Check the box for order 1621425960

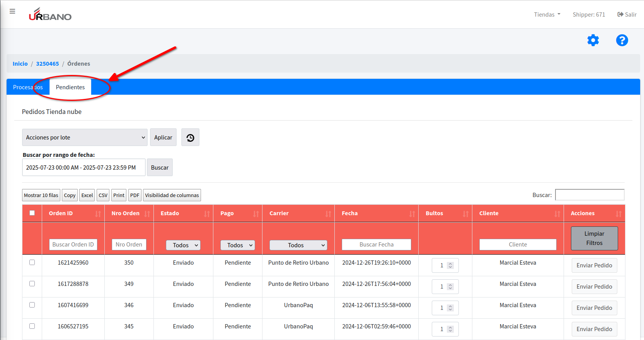(32, 262)
